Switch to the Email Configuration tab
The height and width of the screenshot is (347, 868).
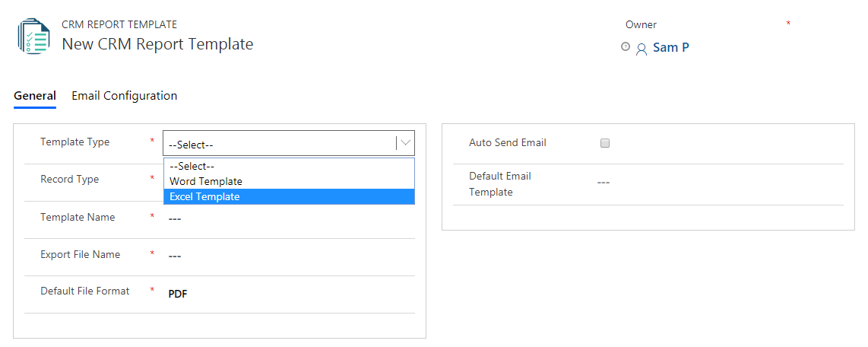coord(125,95)
